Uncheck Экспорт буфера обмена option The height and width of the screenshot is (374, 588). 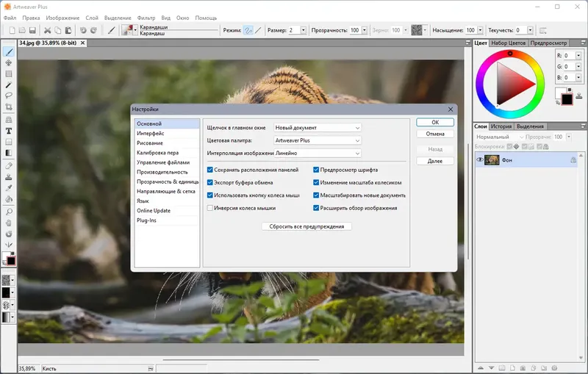coord(211,182)
